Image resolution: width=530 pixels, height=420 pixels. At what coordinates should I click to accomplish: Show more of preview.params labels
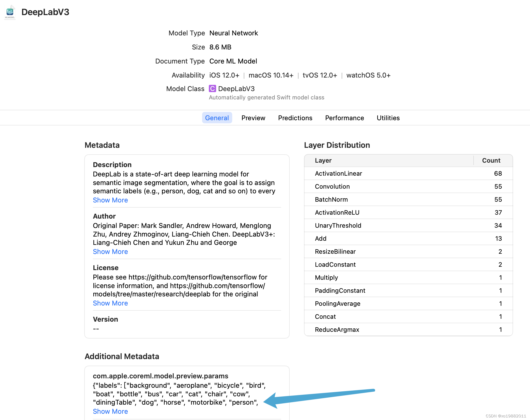[110, 411]
